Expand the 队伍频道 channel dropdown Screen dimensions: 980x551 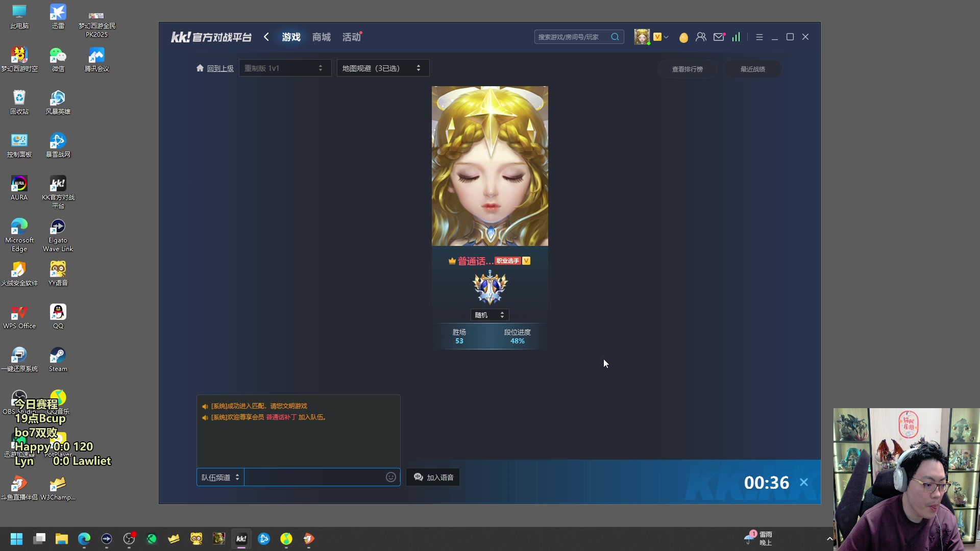click(220, 477)
